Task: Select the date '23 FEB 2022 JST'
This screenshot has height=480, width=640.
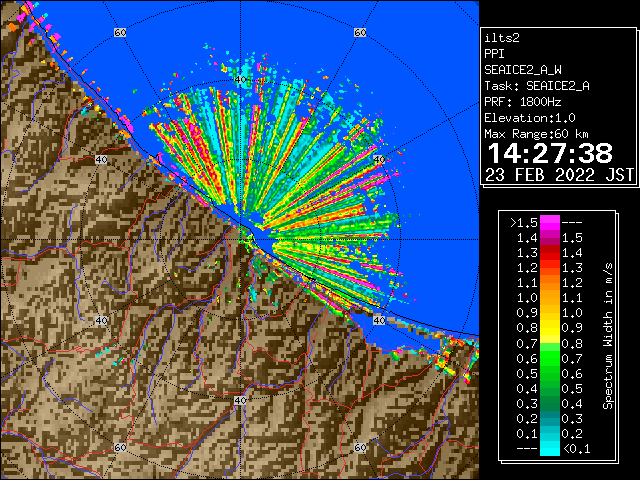Action: pos(560,175)
